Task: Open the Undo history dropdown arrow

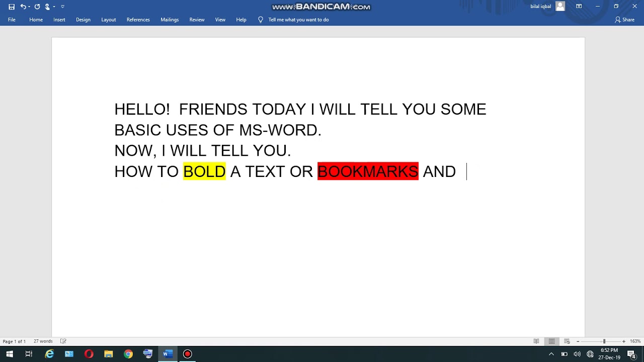Action: 29,7
